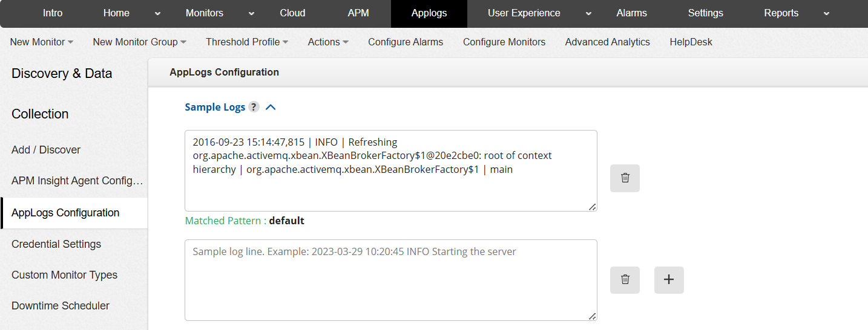Open the Cloud tab
This screenshot has width=868, height=330.
[x=292, y=13]
